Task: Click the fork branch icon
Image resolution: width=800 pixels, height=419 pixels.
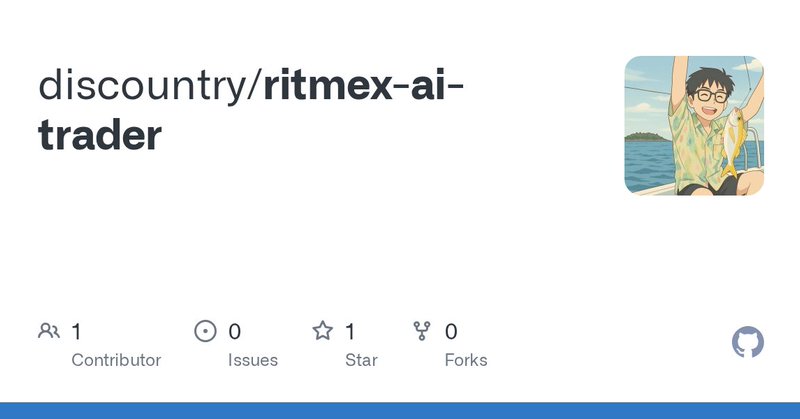Action: 421,331
